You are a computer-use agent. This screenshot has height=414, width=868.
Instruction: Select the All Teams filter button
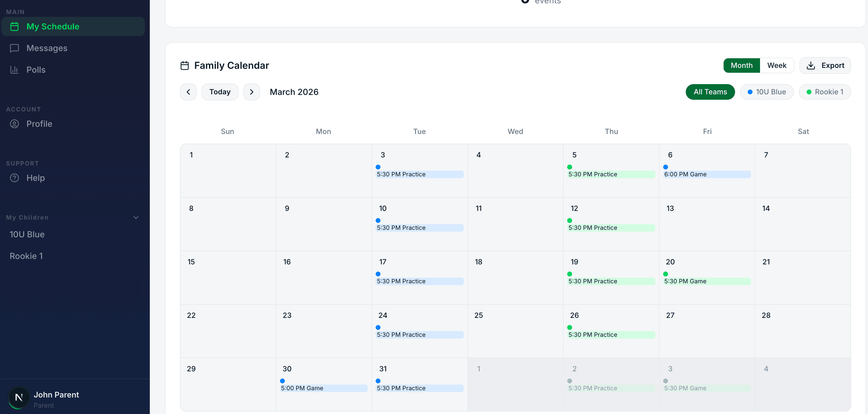point(710,92)
